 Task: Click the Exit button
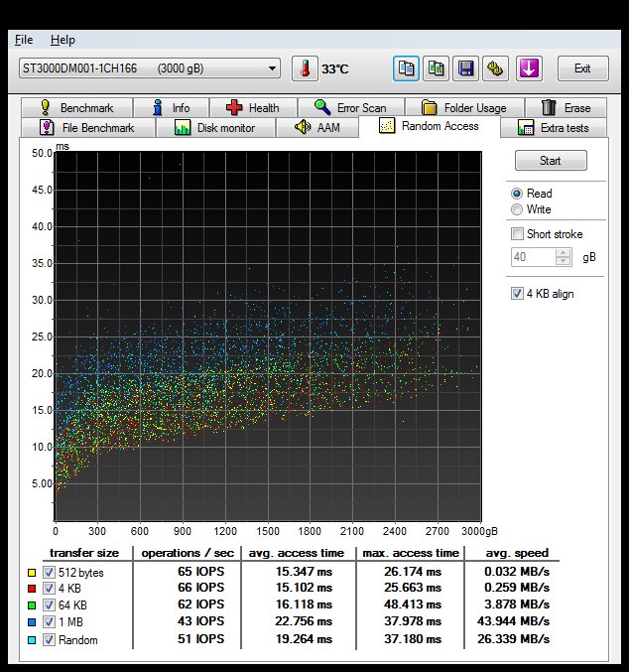[582, 68]
